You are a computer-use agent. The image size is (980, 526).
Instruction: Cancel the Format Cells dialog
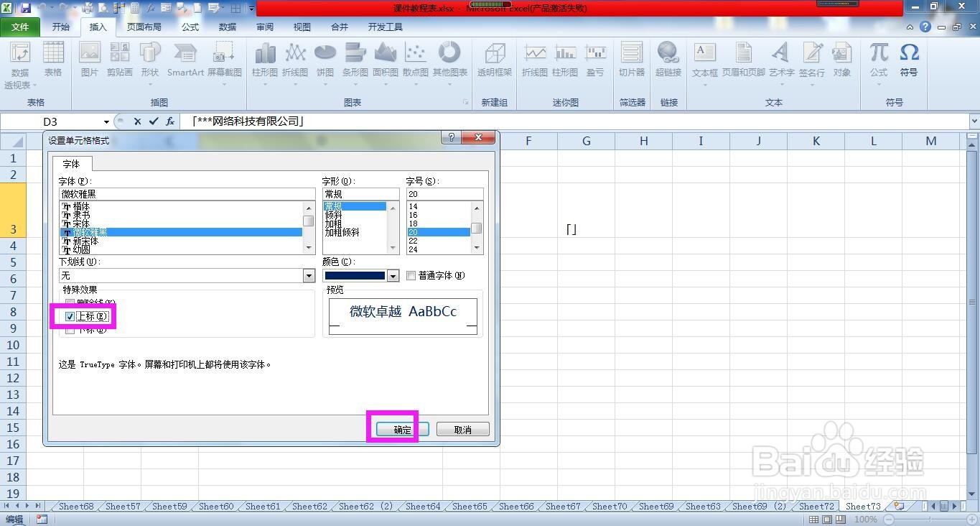[462, 428]
